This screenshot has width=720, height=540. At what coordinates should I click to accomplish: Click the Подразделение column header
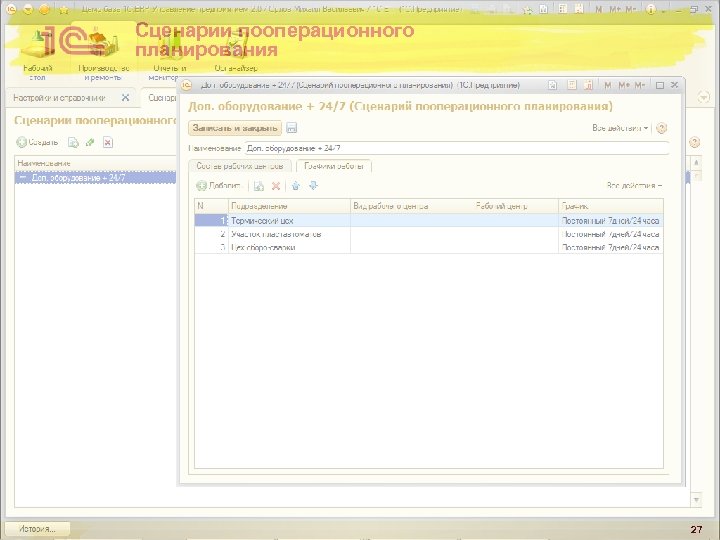coord(289,206)
